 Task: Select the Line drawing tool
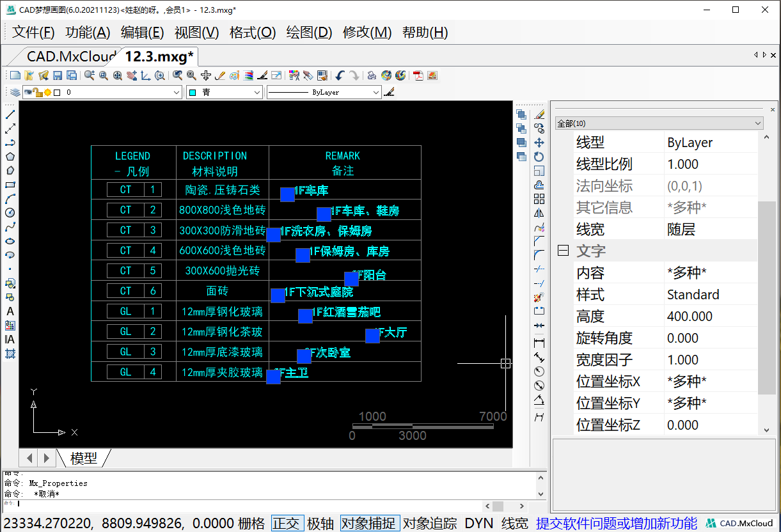(x=10, y=114)
